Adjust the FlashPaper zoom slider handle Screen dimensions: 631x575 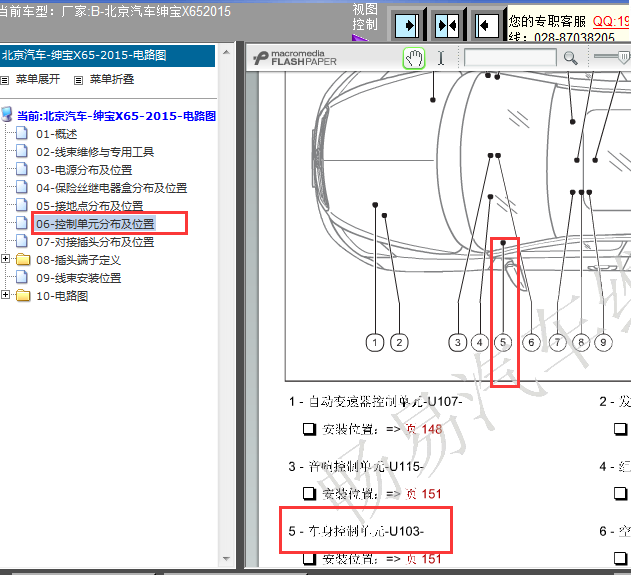tap(624, 57)
